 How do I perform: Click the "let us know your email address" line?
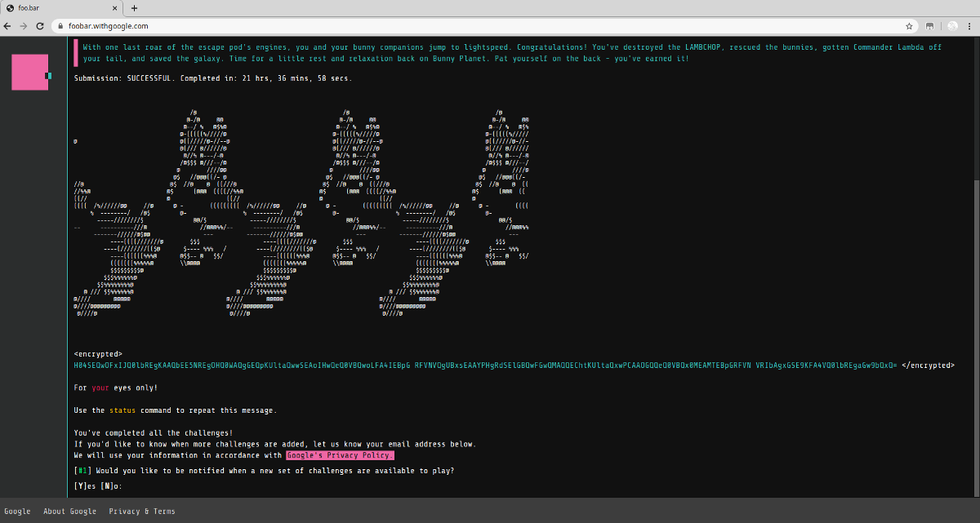[x=274, y=444]
